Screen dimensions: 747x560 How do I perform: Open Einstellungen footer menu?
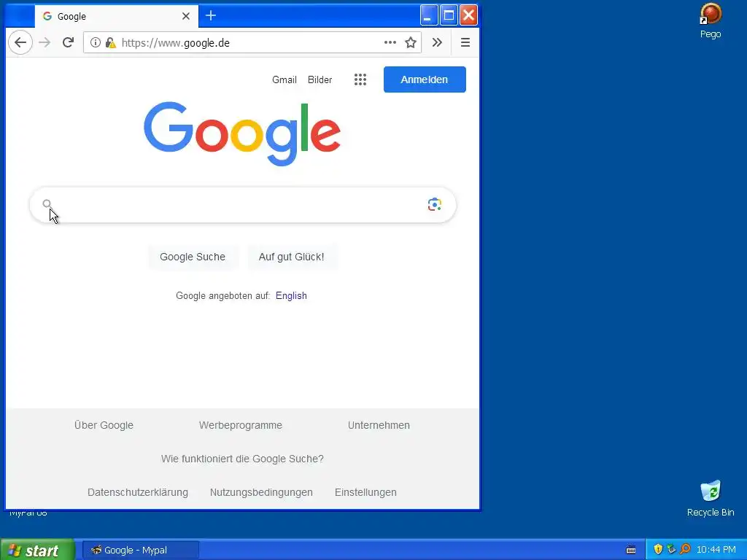coord(365,492)
